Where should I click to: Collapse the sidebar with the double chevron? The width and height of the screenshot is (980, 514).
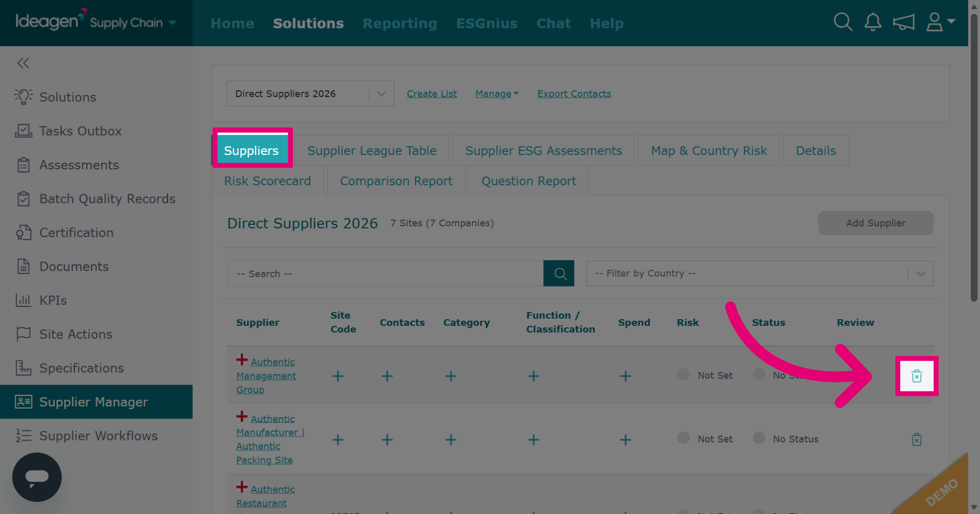coord(23,63)
